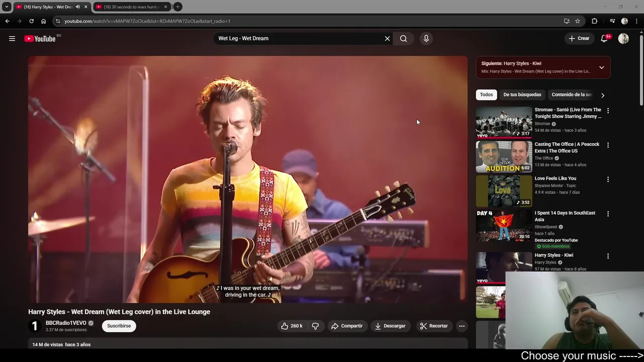Focus the search field with Wet Leg text

(299, 39)
